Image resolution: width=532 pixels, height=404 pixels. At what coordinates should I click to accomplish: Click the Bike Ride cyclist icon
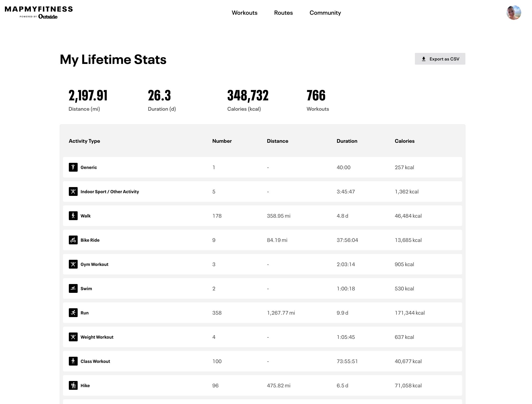73,240
